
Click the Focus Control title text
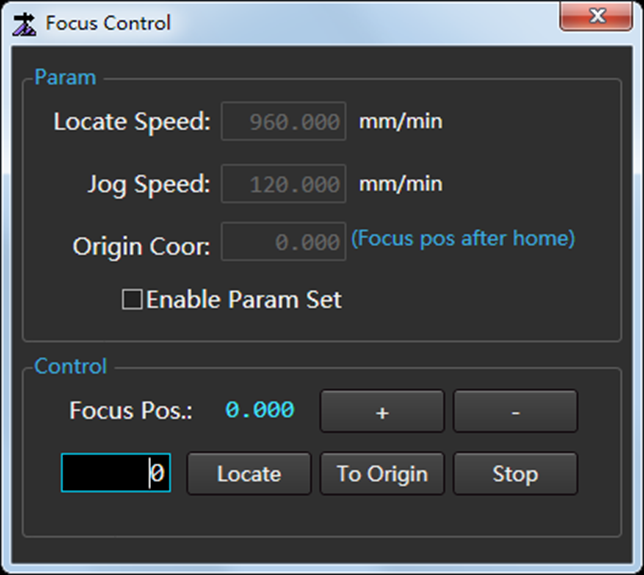108,23
